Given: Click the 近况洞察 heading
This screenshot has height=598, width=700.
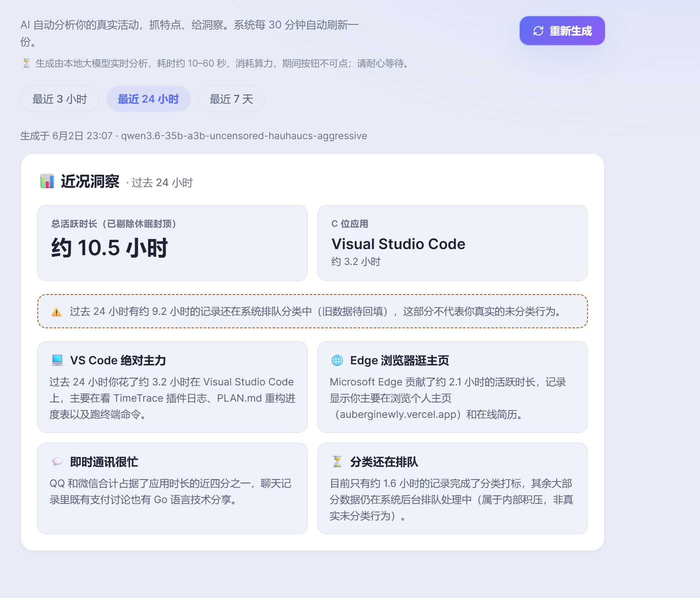Looking at the screenshot, I should [x=90, y=181].
